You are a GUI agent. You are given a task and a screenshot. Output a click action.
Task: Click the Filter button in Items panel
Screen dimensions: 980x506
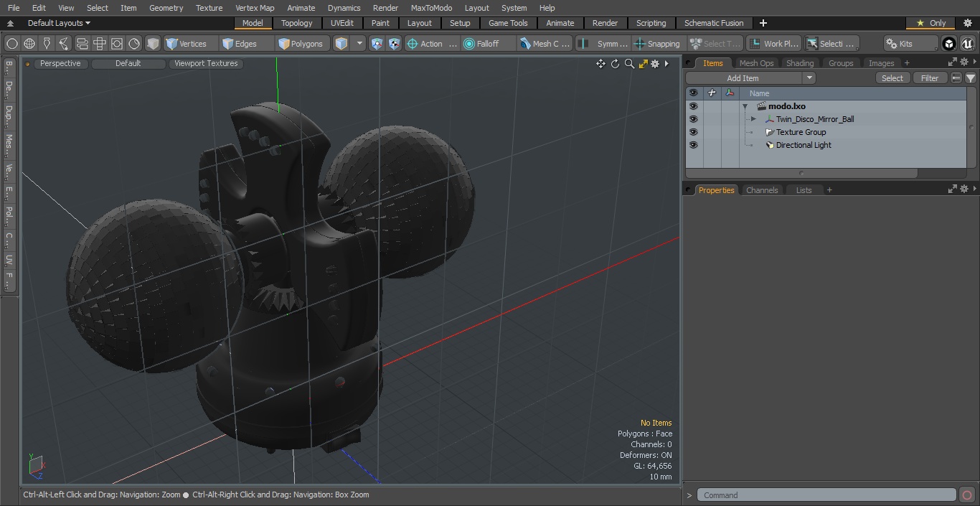tap(930, 78)
